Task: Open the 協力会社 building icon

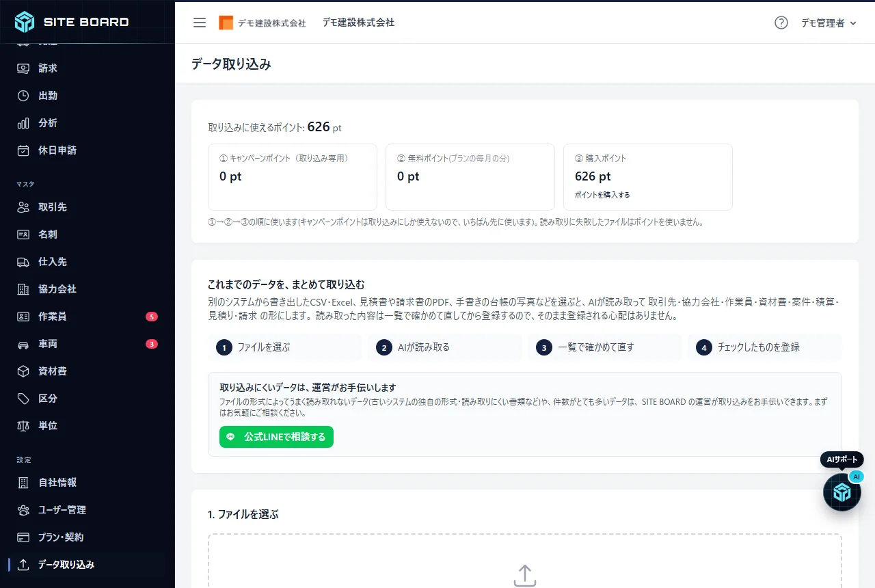Action: coord(24,289)
